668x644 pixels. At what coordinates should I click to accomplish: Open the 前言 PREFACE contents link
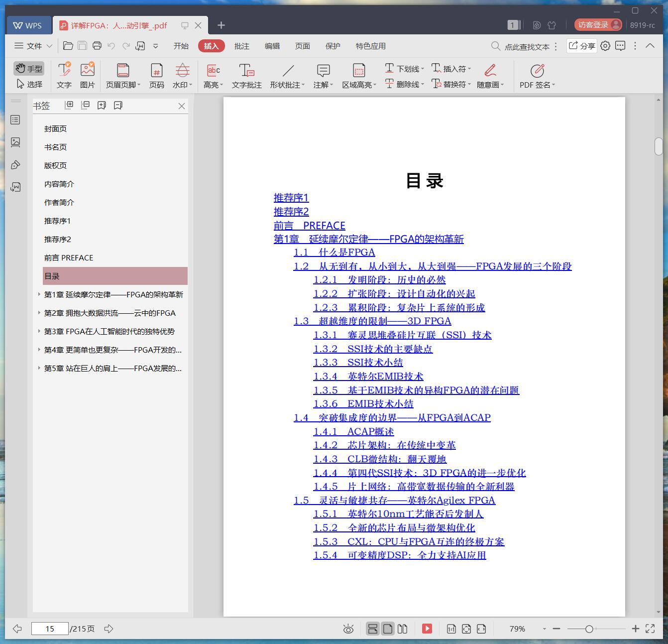tap(310, 226)
